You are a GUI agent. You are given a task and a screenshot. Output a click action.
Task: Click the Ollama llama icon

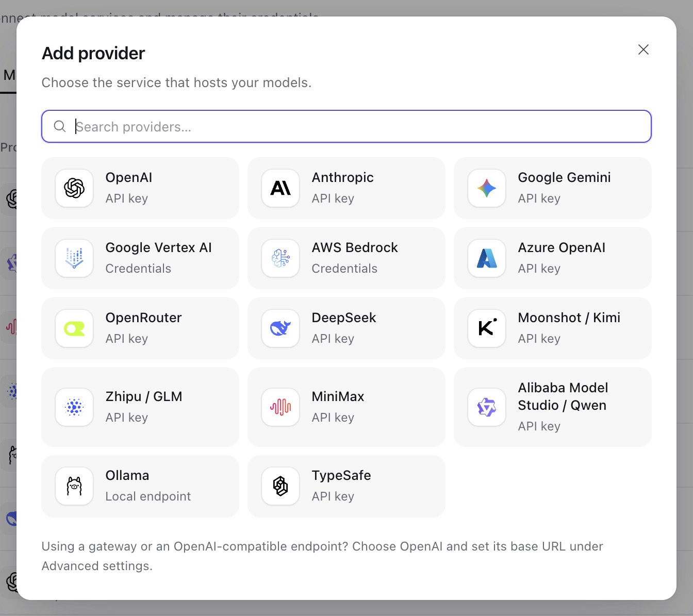[74, 486]
